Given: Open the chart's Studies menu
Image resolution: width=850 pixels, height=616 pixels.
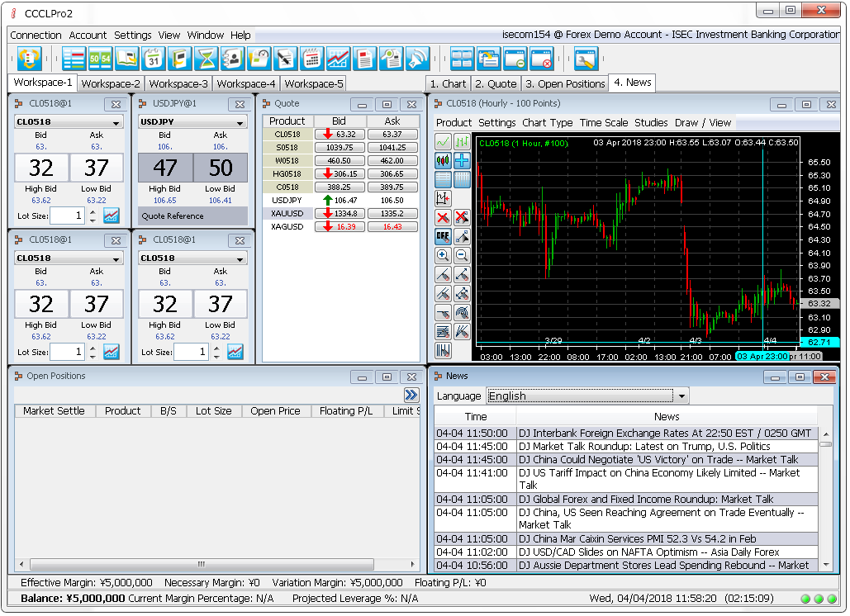Looking at the screenshot, I should [651, 123].
